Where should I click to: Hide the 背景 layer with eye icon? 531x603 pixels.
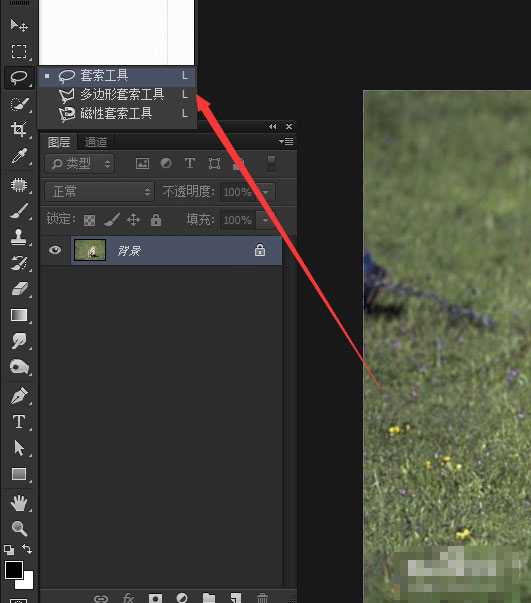coord(55,250)
